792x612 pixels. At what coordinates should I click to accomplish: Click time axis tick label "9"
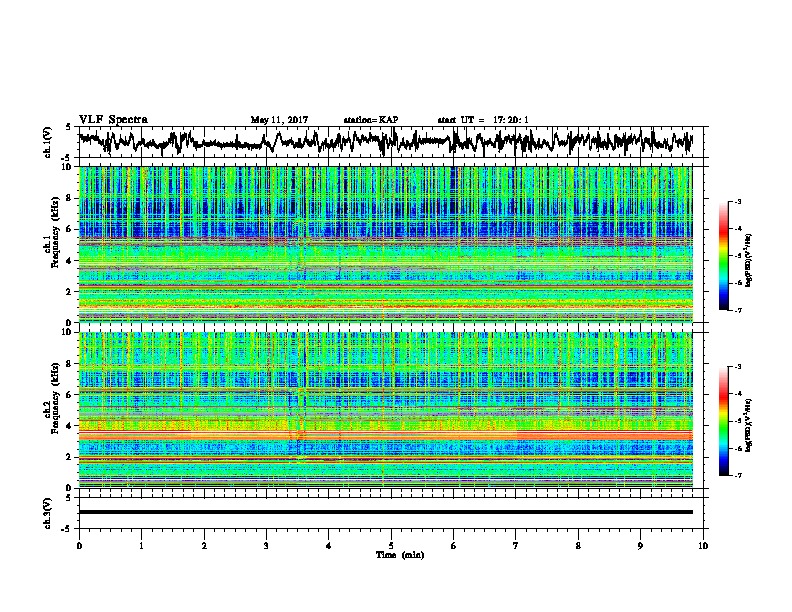(x=640, y=546)
